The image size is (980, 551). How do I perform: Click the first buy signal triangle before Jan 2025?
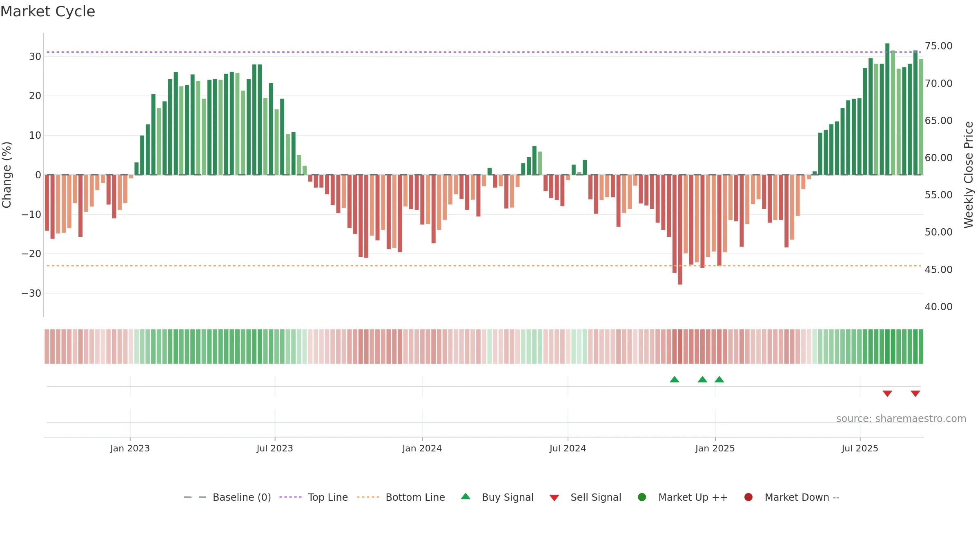[x=675, y=379]
